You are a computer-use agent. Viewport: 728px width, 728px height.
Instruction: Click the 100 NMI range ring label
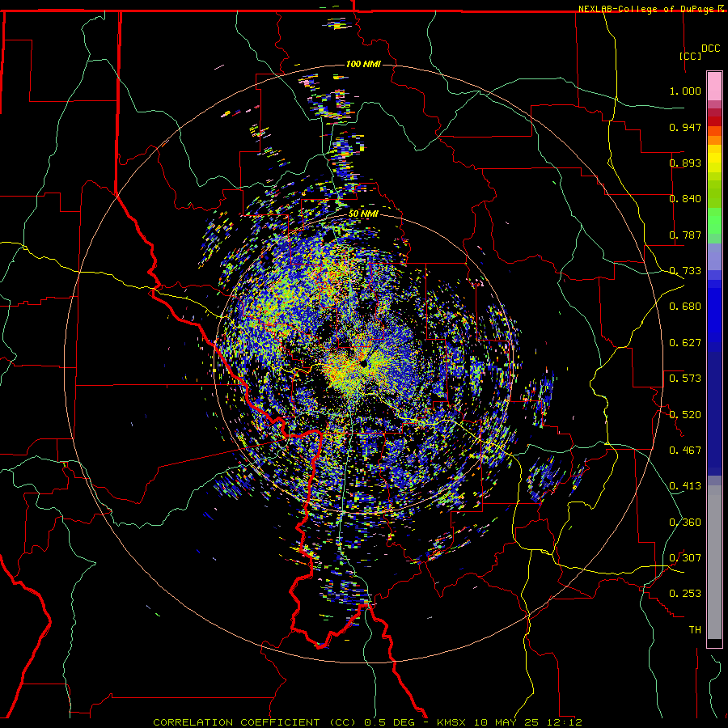[363, 64]
